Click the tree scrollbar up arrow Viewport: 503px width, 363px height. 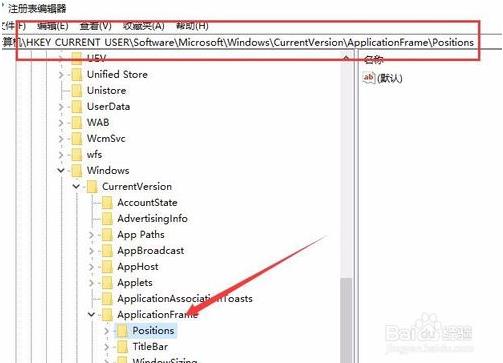(x=346, y=59)
